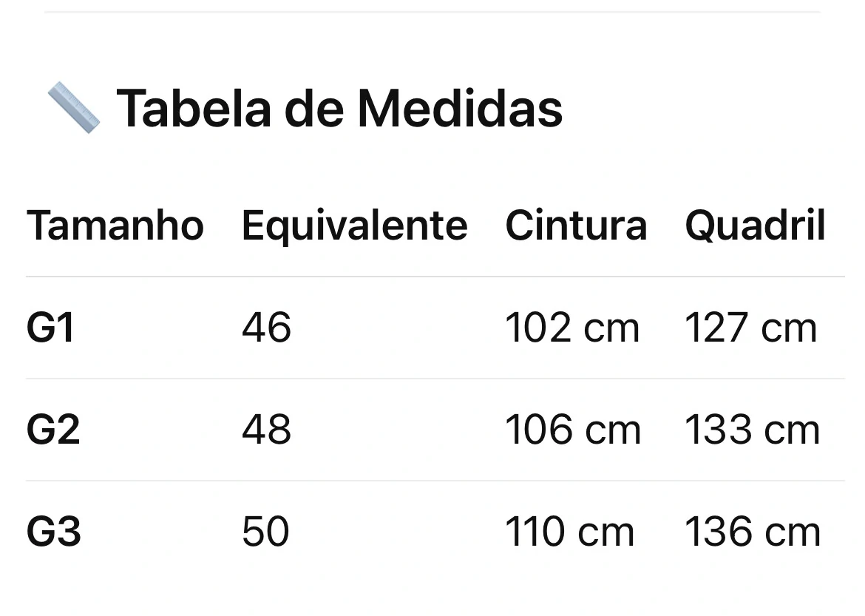Click the Tamanho column header
The width and height of the screenshot is (865, 616).
tap(115, 226)
